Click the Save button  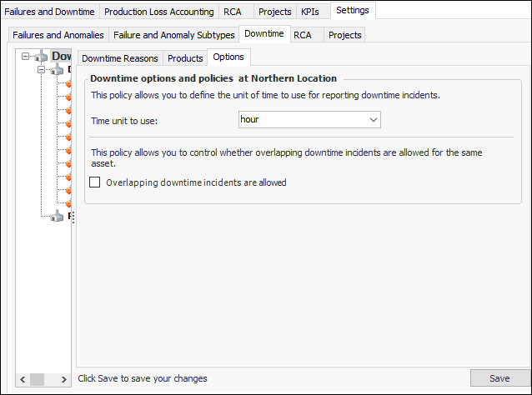(499, 378)
